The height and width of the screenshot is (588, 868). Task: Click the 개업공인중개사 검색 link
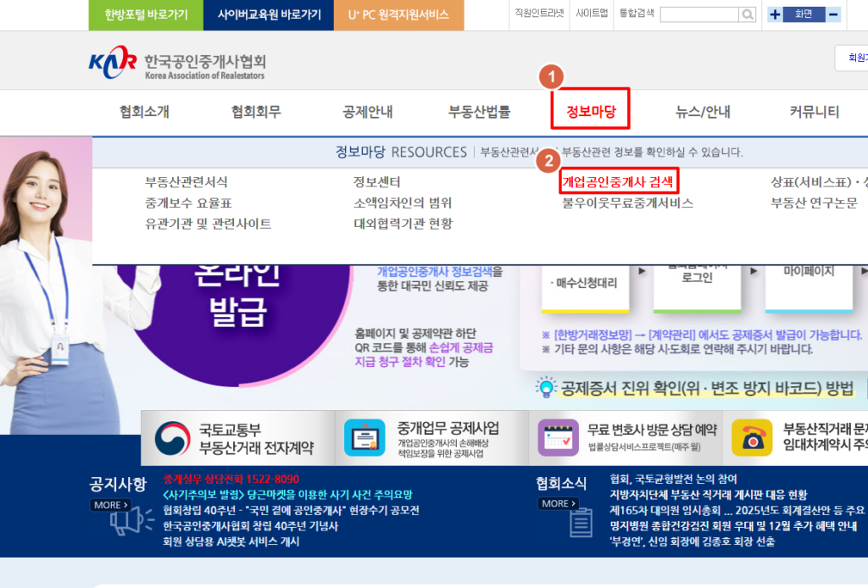[x=618, y=181]
